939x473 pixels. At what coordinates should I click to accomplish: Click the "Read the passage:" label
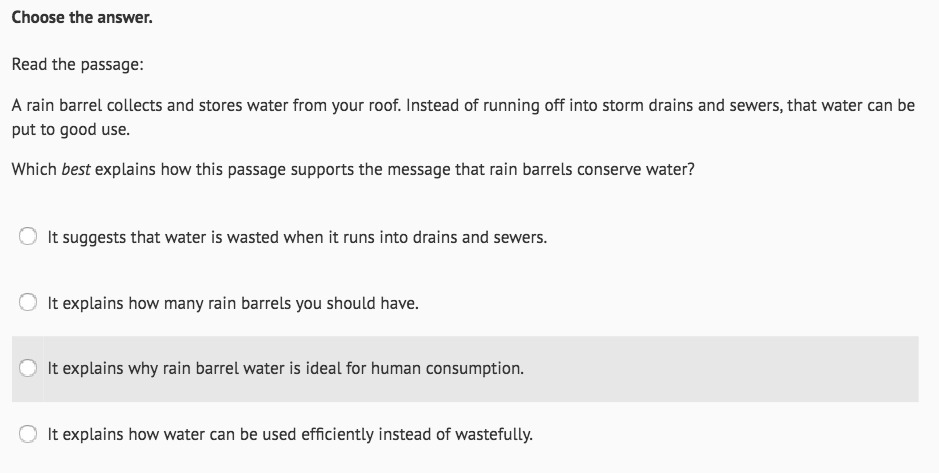(x=77, y=64)
